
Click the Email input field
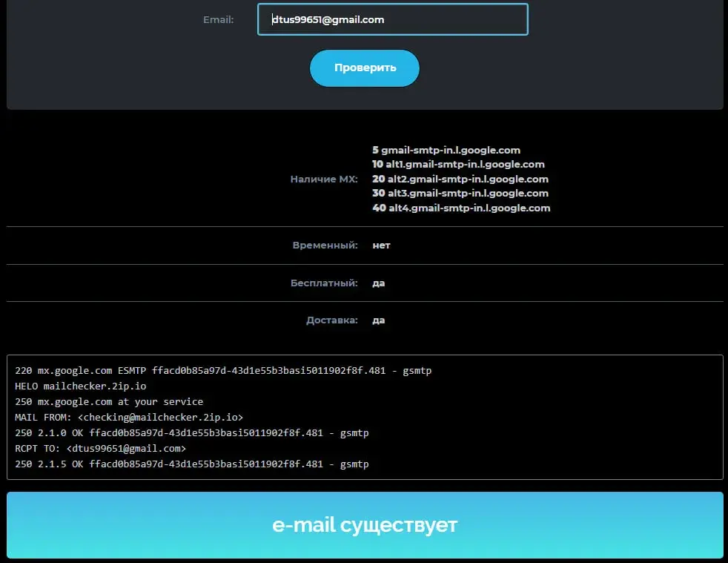393,19
